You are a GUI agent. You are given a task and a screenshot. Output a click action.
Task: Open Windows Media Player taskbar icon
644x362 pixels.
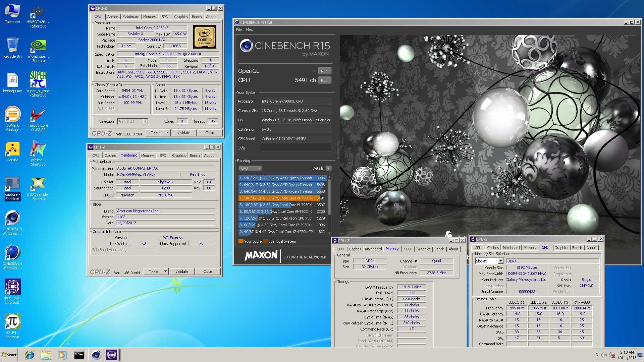62,355
